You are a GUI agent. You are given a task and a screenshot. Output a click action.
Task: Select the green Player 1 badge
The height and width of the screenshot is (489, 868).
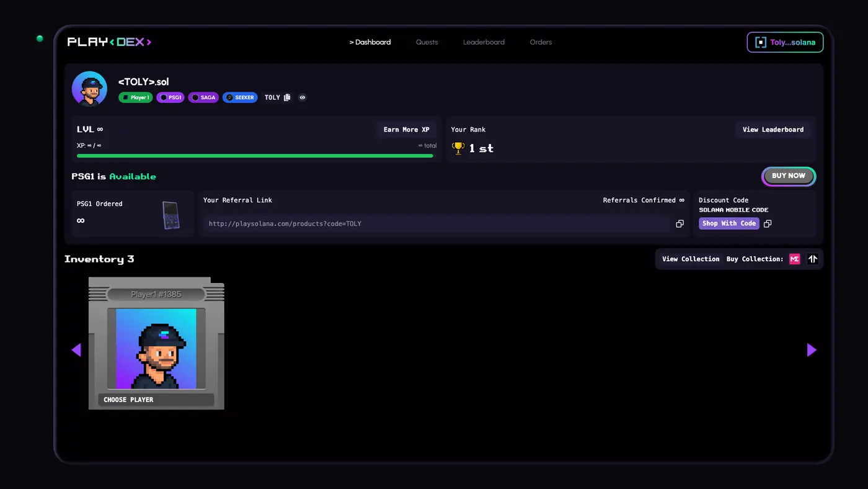tap(135, 97)
